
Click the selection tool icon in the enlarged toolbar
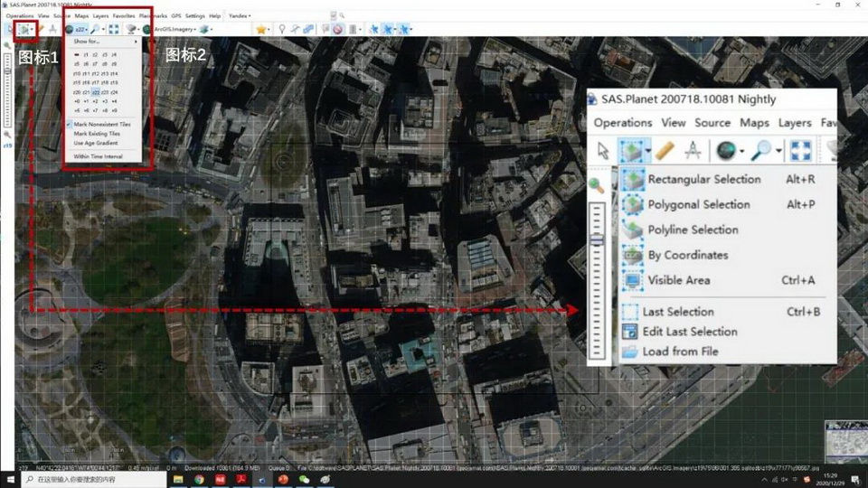pos(632,150)
